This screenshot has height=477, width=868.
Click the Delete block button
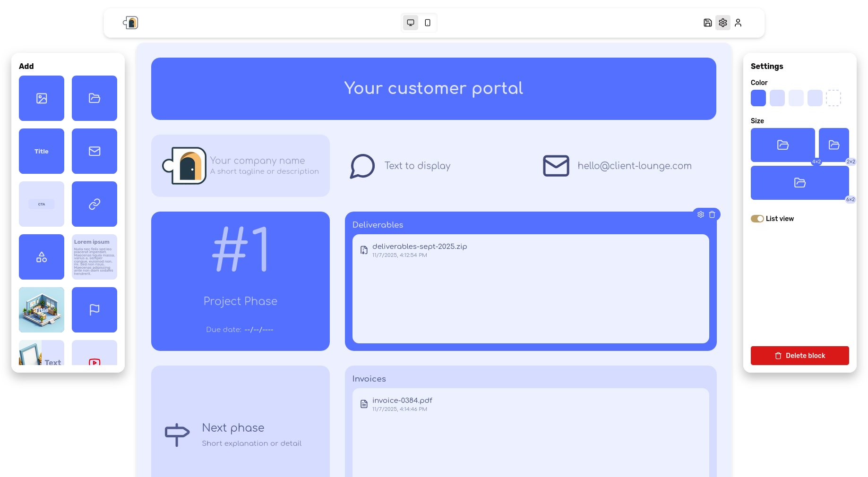[799, 355]
